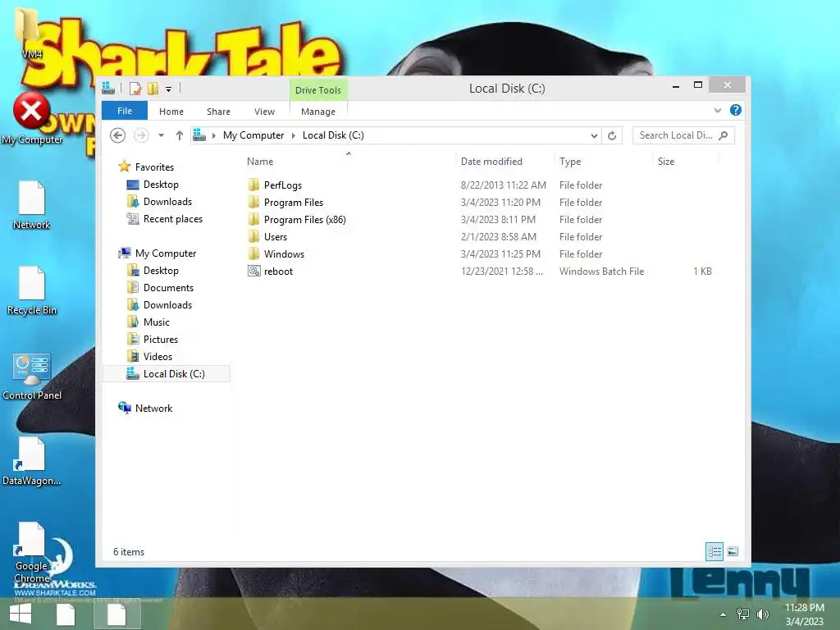Select the Program Files (x86) folder
The width and height of the screenshot is (840, 630).
(297, 220)
